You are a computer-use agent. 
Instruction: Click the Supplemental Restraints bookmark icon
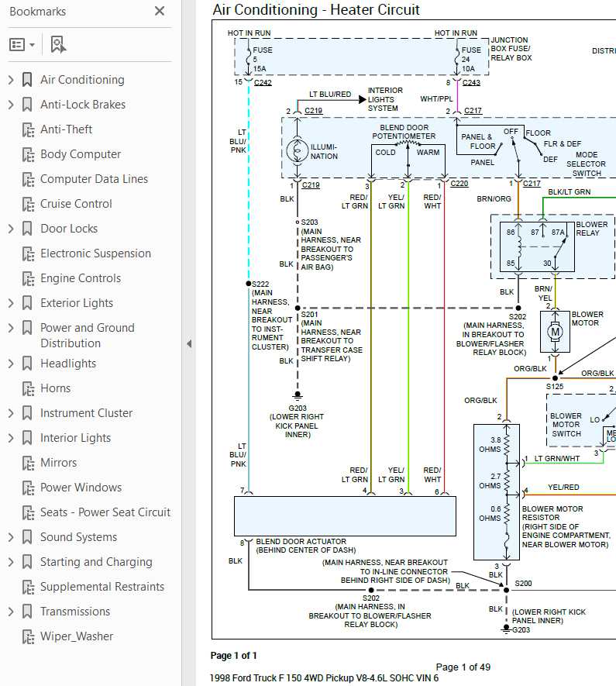28,587
